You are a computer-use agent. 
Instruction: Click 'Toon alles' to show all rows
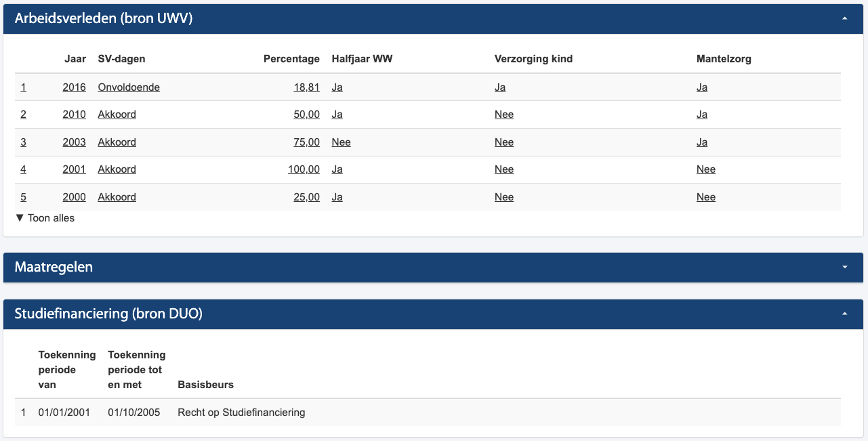[x=45, y=218]
